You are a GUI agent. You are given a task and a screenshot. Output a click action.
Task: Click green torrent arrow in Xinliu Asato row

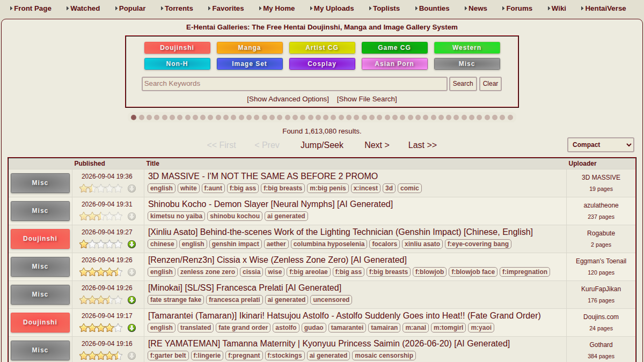tap(131, 244)
